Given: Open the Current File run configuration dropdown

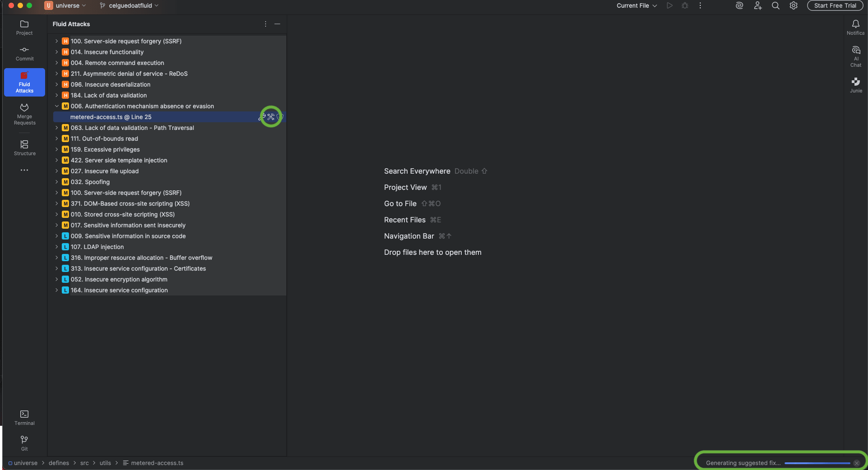Looking at the screenshot, I should click(637, 6).
